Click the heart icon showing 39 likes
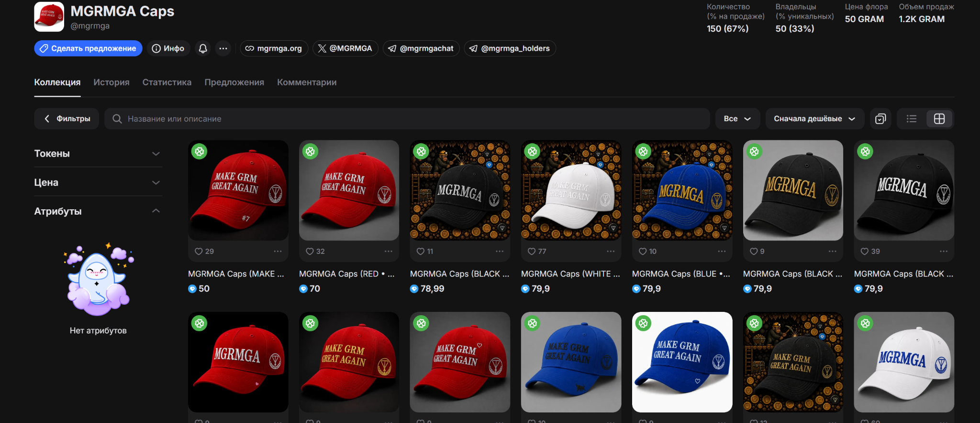980x423 pixels. (x=865, y=252)
